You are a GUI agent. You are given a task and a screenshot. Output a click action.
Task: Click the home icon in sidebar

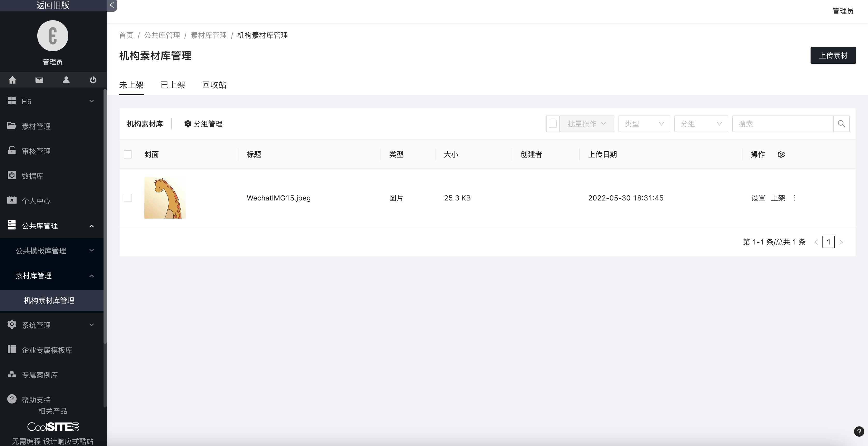[x=12, y=80]
